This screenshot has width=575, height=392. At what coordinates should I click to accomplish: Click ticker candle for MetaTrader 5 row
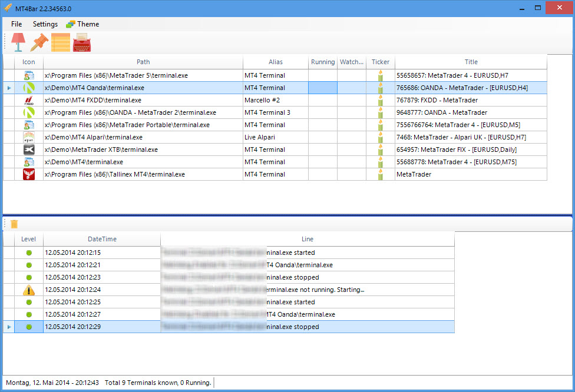tap(380, 75)
